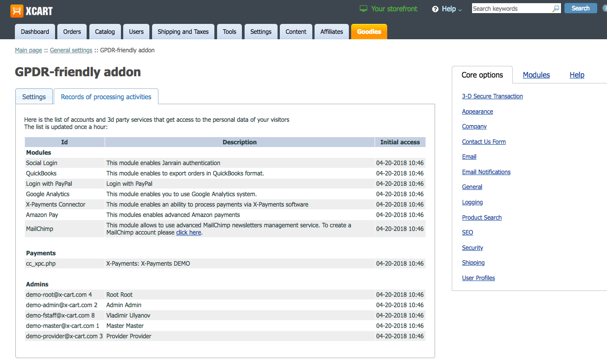The image size is (607, 364).
Task: Open the Dashboard menu tab
Action: 35,32
